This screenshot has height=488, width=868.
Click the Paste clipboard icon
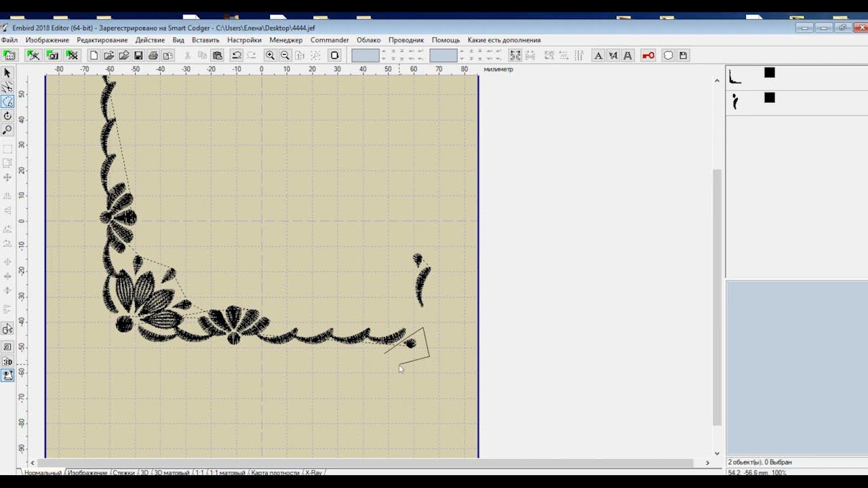tap(218, 56)
